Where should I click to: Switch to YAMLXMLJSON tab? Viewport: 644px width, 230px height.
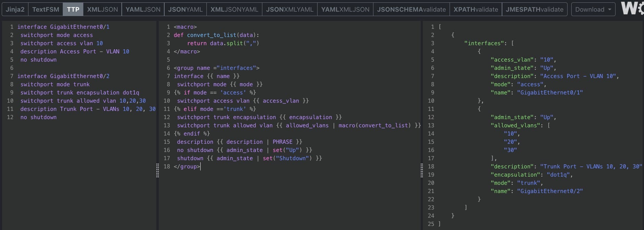click(x=345, y=10)
